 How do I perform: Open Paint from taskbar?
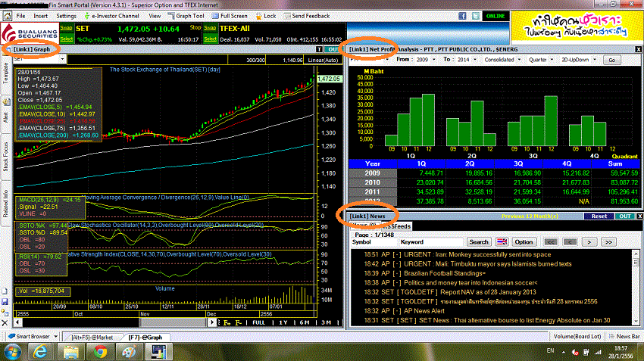click(129, 352)
